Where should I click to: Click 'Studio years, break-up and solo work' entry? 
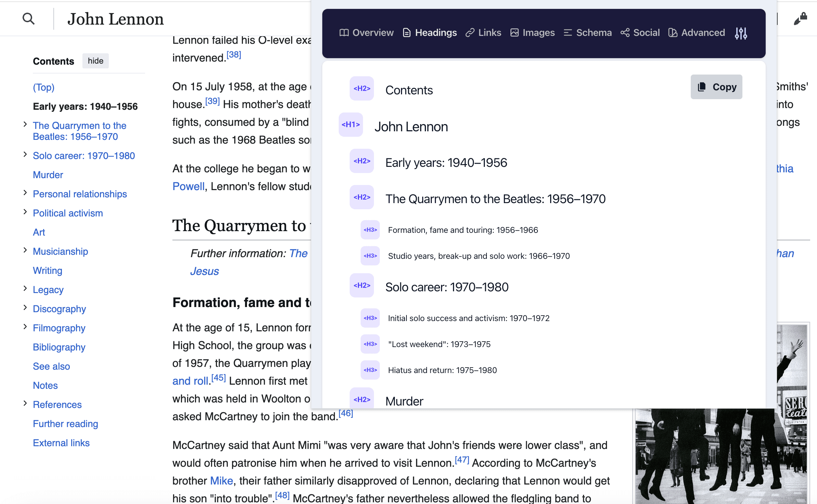479,256
